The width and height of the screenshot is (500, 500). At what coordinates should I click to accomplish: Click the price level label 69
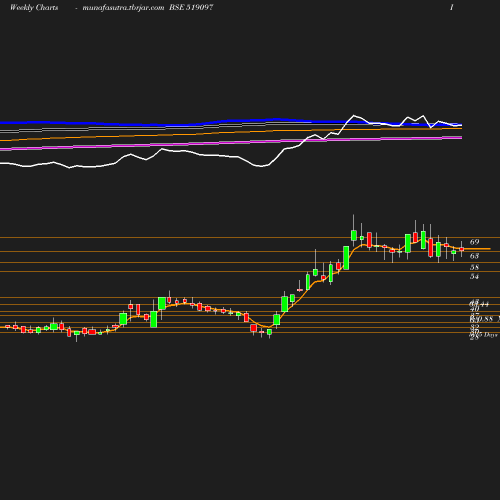pyautogui.click(x=475, y=242)
